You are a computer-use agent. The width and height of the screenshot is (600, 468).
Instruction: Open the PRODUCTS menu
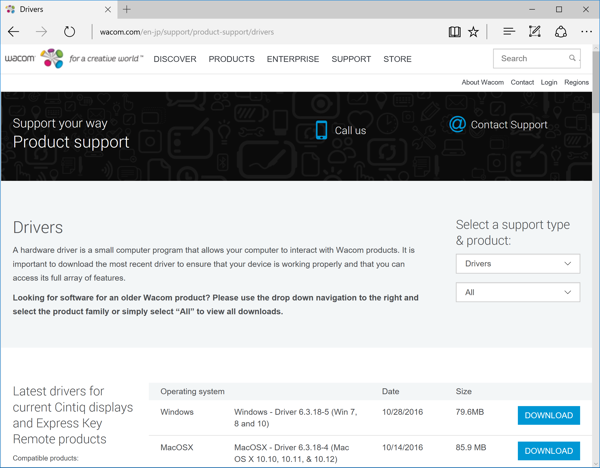click(x=232, y=59)
